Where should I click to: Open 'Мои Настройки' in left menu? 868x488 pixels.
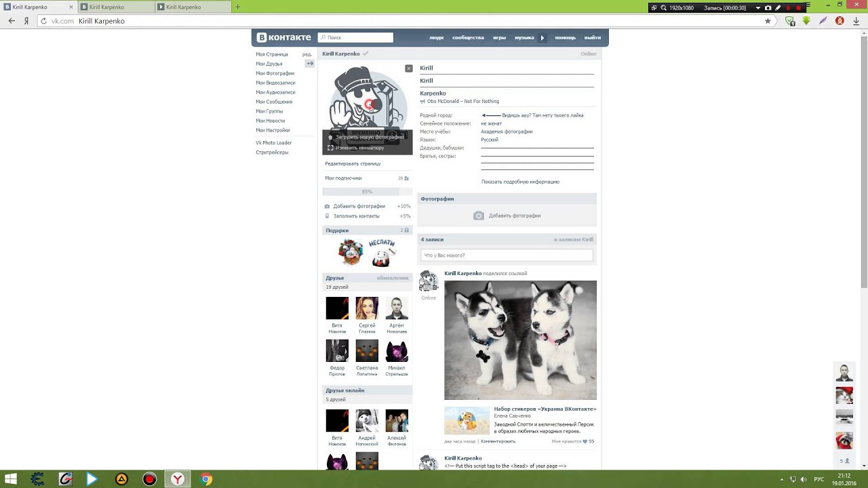pos(273,130)
